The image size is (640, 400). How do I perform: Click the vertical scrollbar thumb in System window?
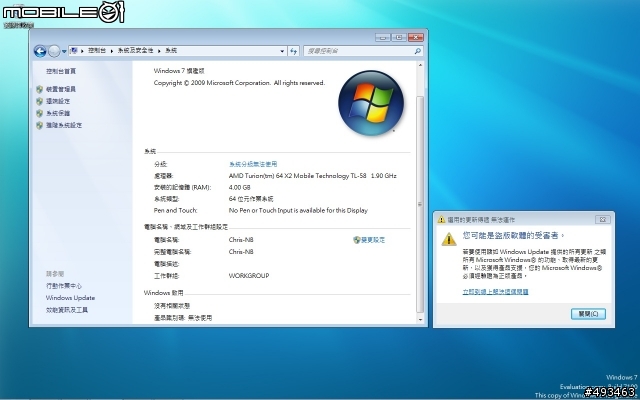coord(420,204)
